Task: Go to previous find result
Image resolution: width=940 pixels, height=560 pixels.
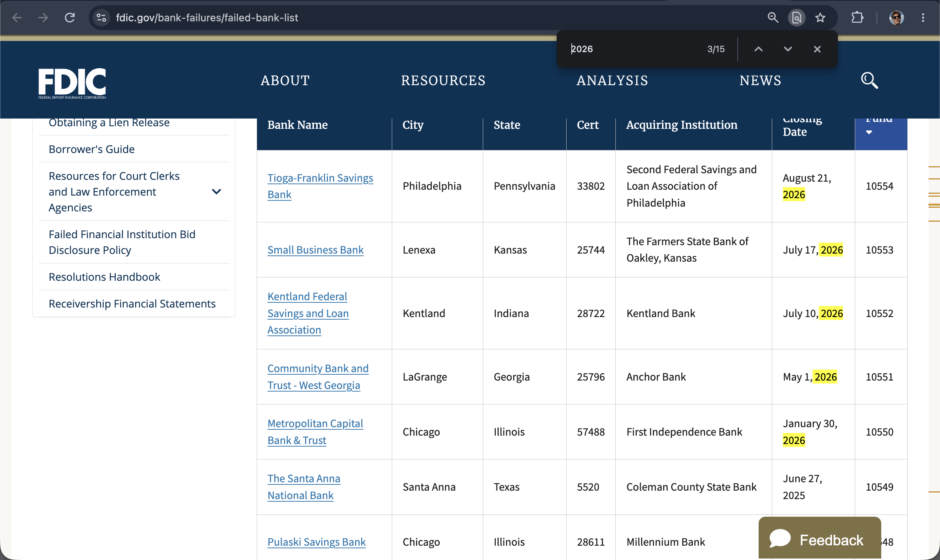Action: [x=758, y=49]
